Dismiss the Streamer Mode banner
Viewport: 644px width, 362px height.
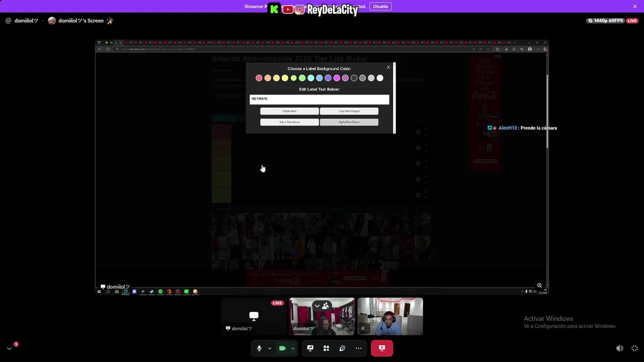(635, 7)
